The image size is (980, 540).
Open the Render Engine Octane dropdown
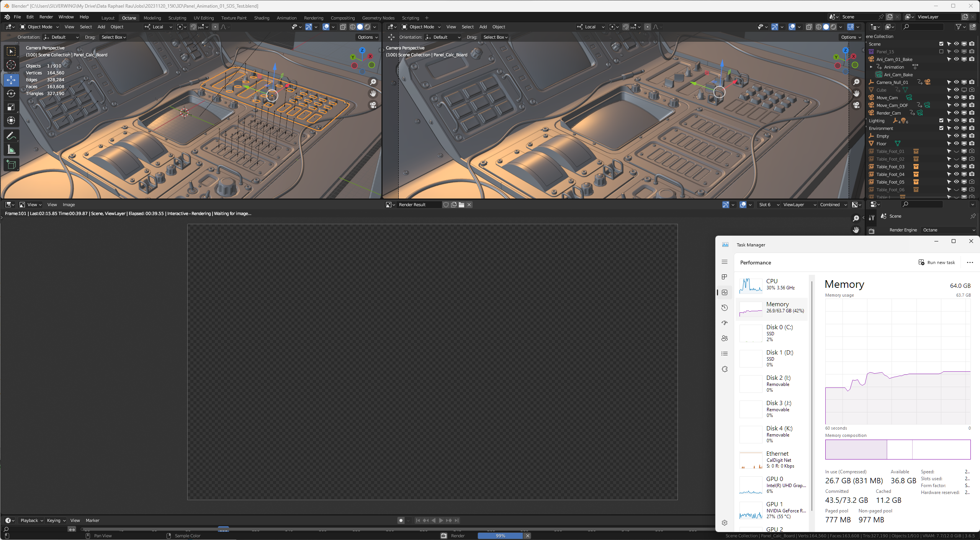(948, 230)
